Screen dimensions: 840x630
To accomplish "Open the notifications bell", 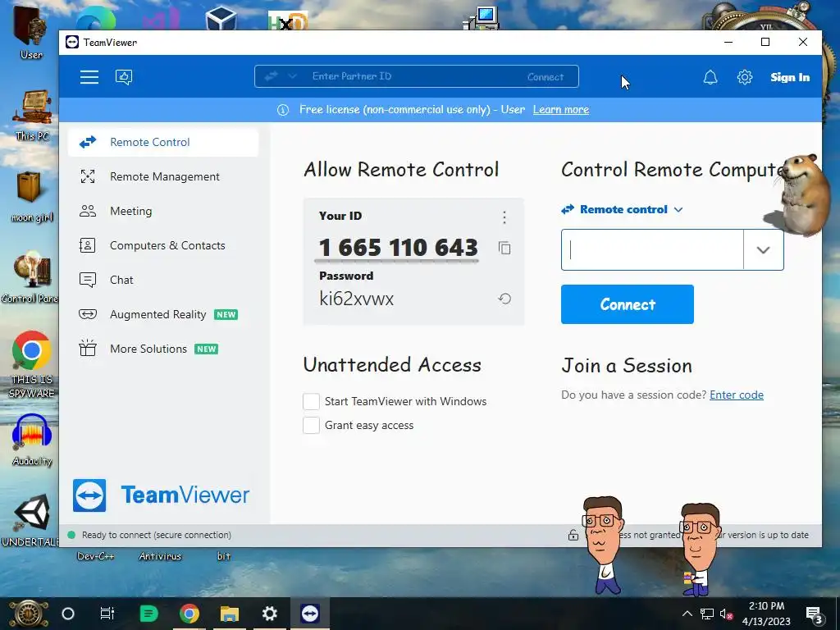I will tap(710, 77).
